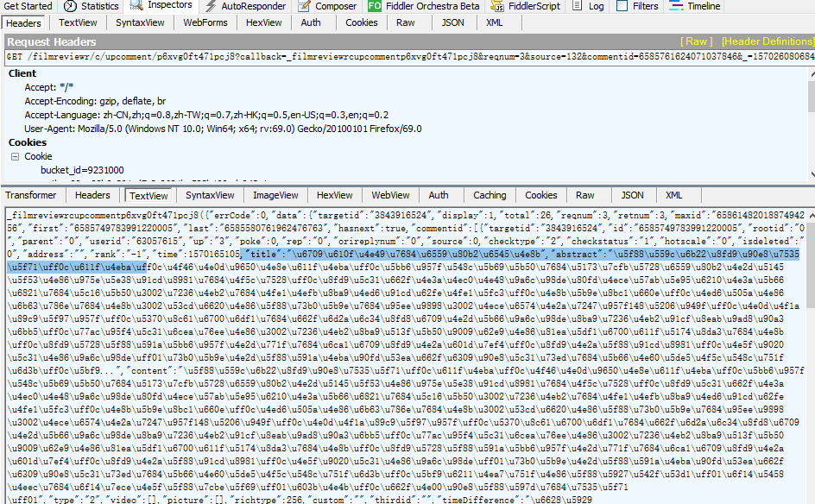Select request XML inspector tab
The height and width of the screenshot is (504, 815).
click(494, 22)
